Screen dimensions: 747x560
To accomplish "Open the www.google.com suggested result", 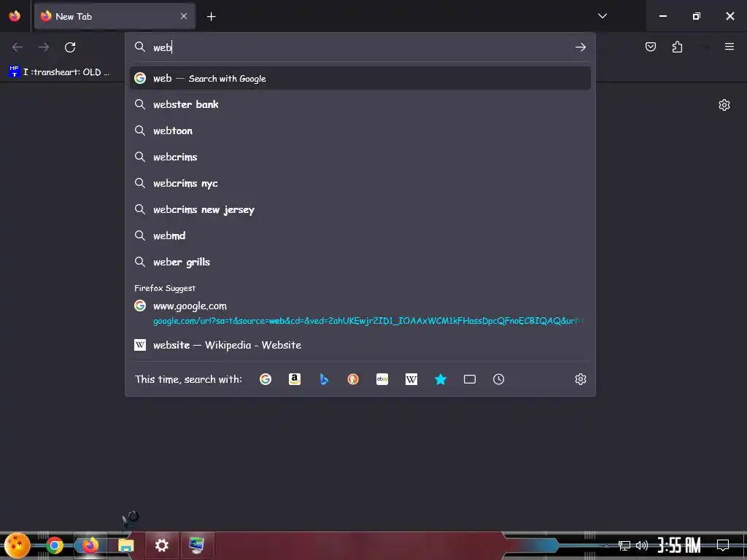I will [x=360, y=313].
